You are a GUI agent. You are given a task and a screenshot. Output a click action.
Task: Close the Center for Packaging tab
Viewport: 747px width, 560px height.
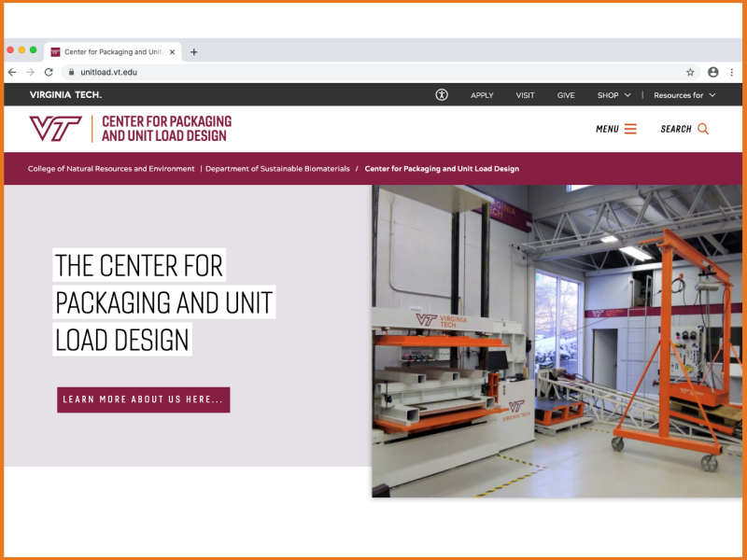[x=173, y=52]
